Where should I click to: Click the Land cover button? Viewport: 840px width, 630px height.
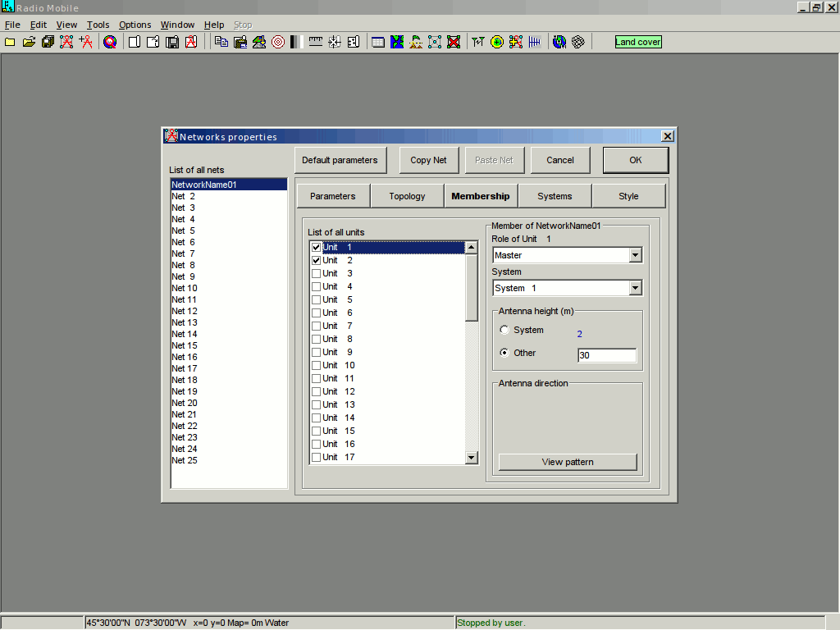638,42
